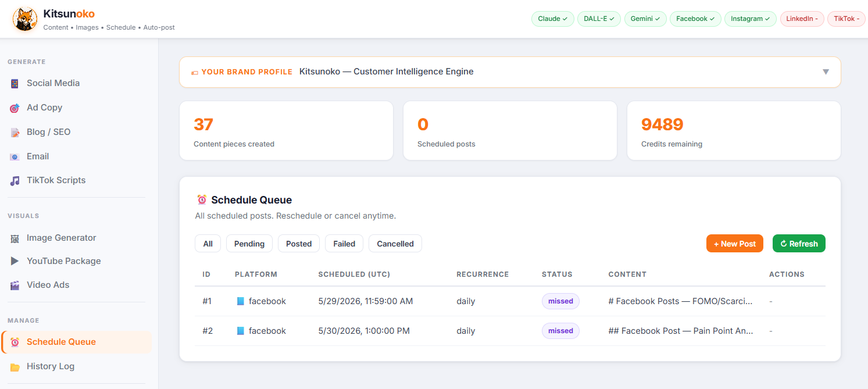Open Social Media generator
The height and width of the screenshot is (389, 868).
76,83
